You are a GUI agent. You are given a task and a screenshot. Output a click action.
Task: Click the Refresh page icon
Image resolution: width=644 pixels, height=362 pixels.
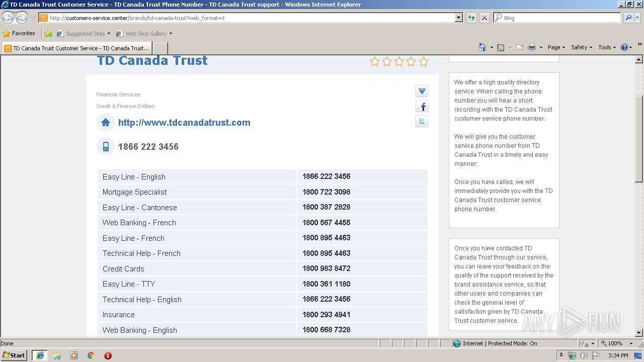(x=471, y=18)
